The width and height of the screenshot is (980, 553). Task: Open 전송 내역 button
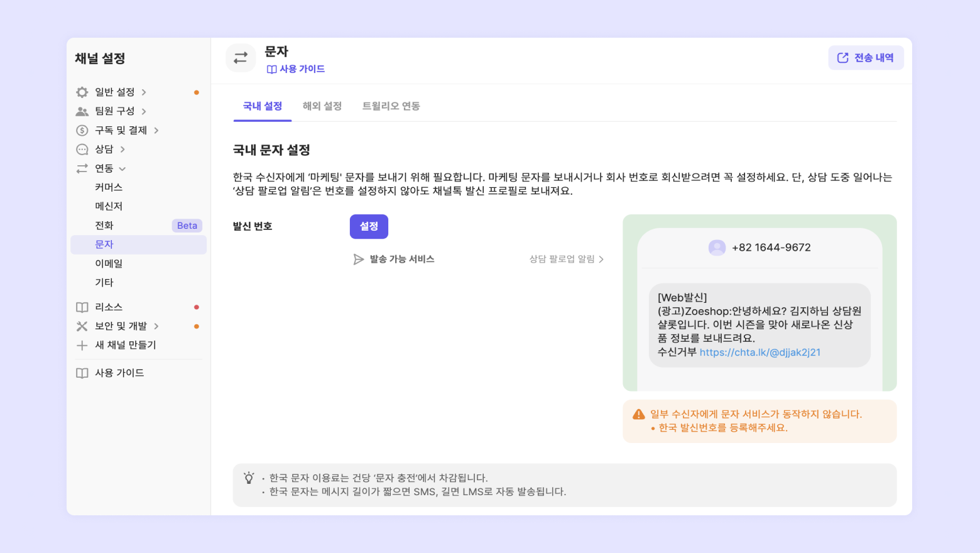866,58
